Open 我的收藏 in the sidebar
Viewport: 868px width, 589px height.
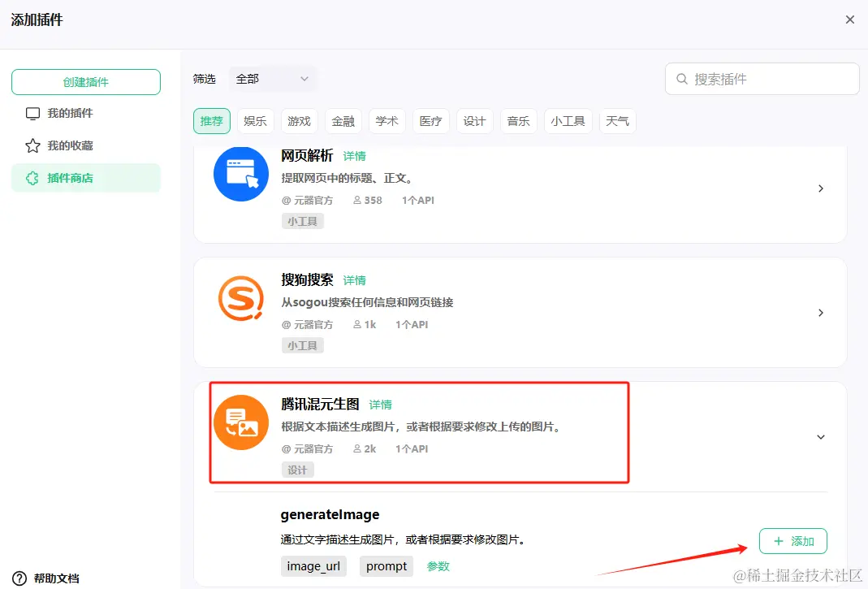click(86, 145)
